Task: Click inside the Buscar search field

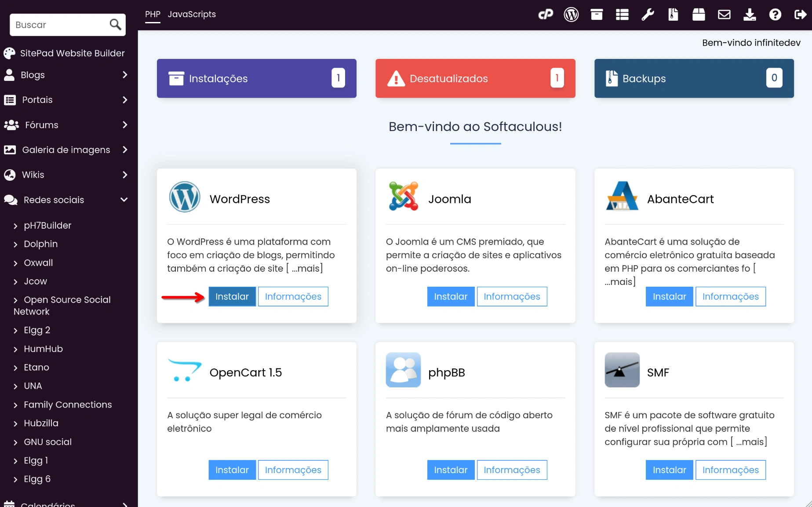Action: pos(53,25)
